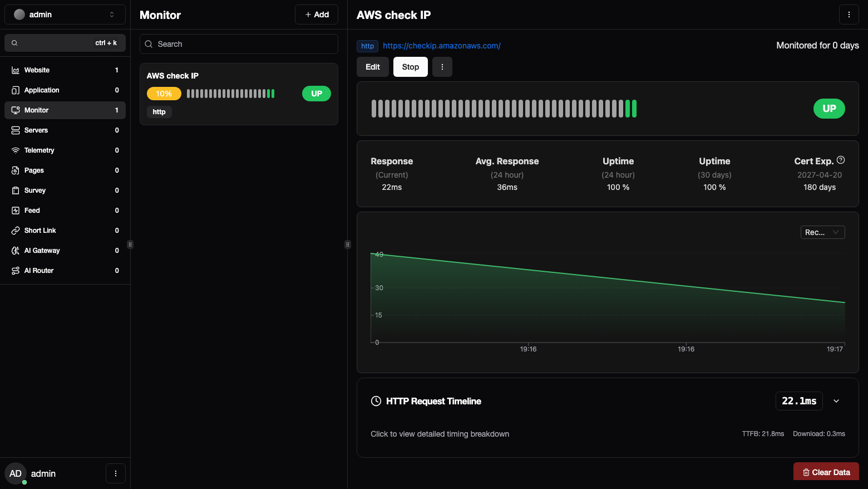Screen dimensions: 868x489
Task: Click the AD user avatar
Action: (x=16, y=473)
